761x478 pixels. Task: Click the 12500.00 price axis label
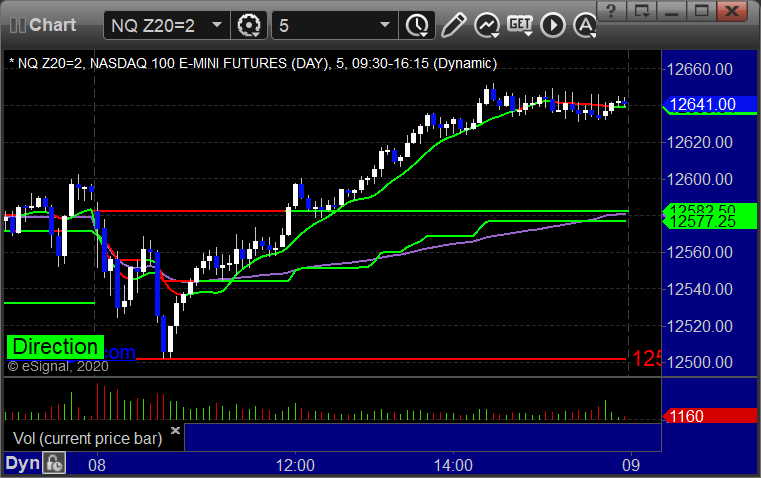[699, 362]
